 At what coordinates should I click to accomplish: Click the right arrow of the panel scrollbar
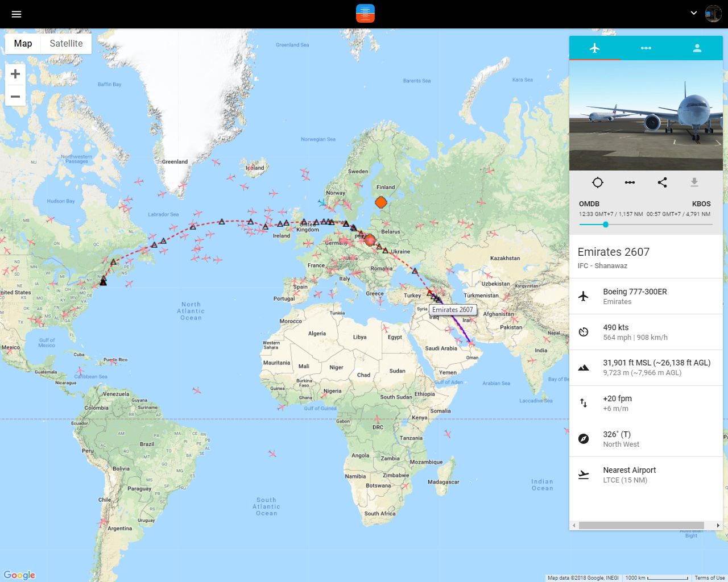tap(718, 526)
